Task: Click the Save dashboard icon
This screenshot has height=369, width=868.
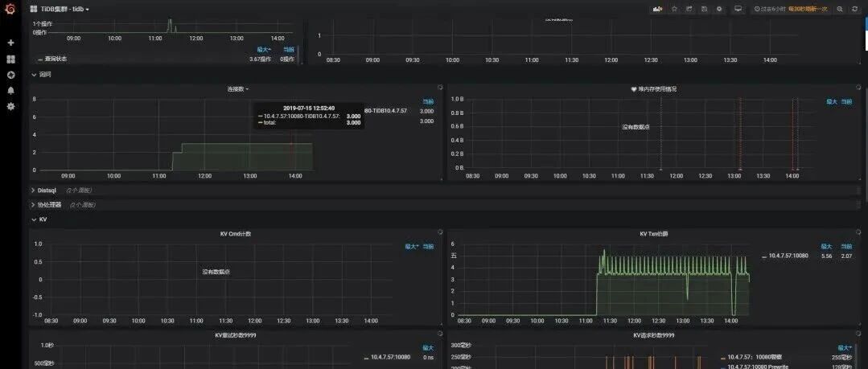Action: point(705,9)
